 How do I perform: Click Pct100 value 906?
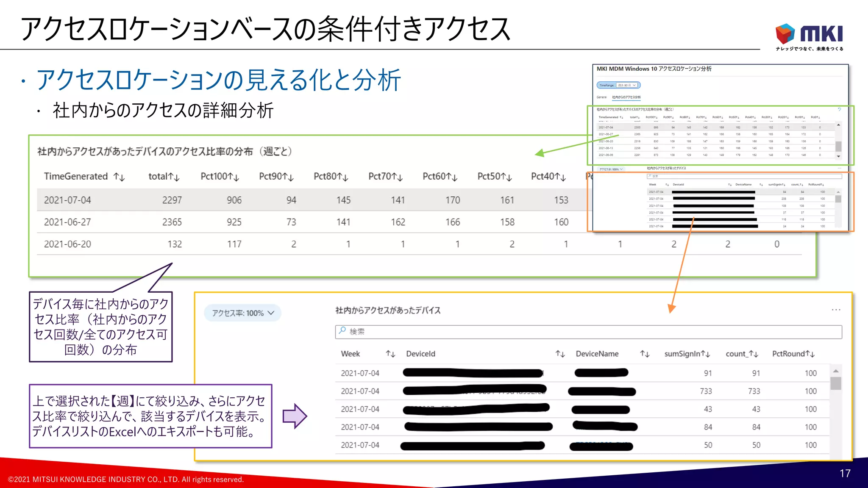(x=234, y=200)
